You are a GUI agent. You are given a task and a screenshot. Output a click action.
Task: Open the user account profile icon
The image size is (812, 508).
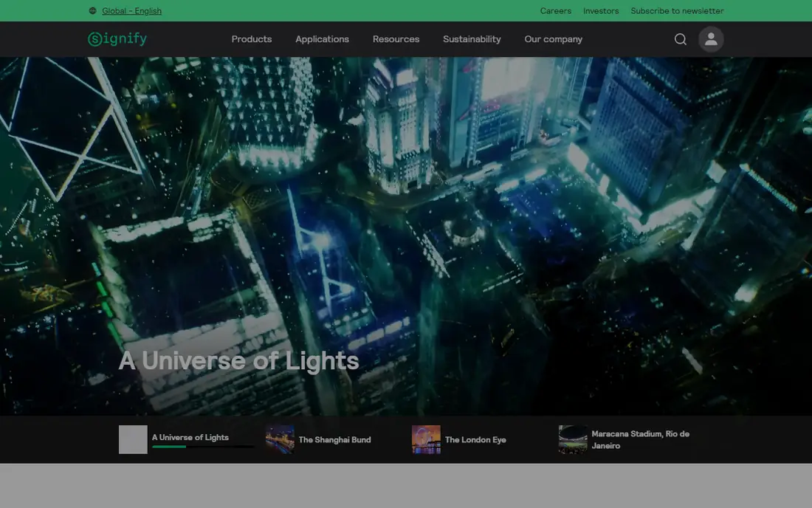711,39
